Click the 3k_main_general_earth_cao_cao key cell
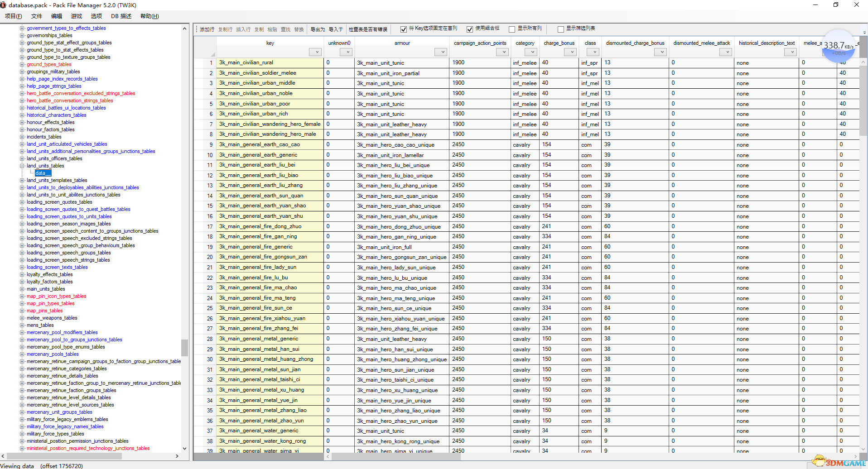Screen dimensions: 868x469 [x=270, y=145]
